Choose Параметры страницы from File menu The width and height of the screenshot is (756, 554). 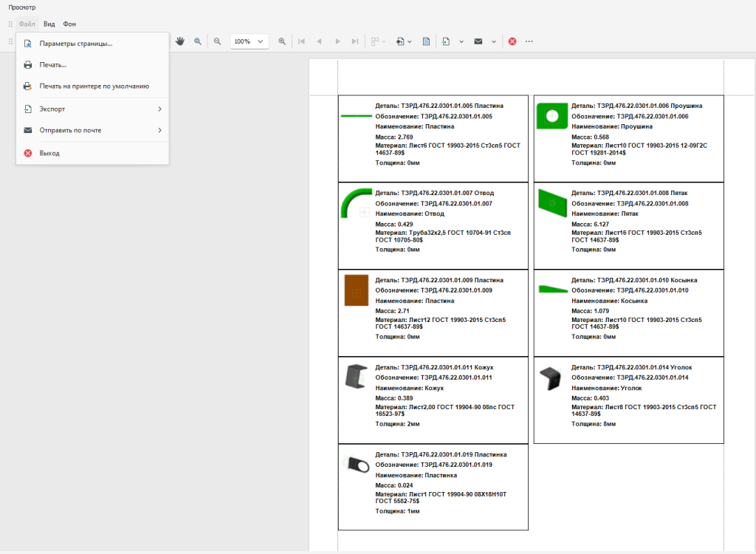(x=75, y=44)
